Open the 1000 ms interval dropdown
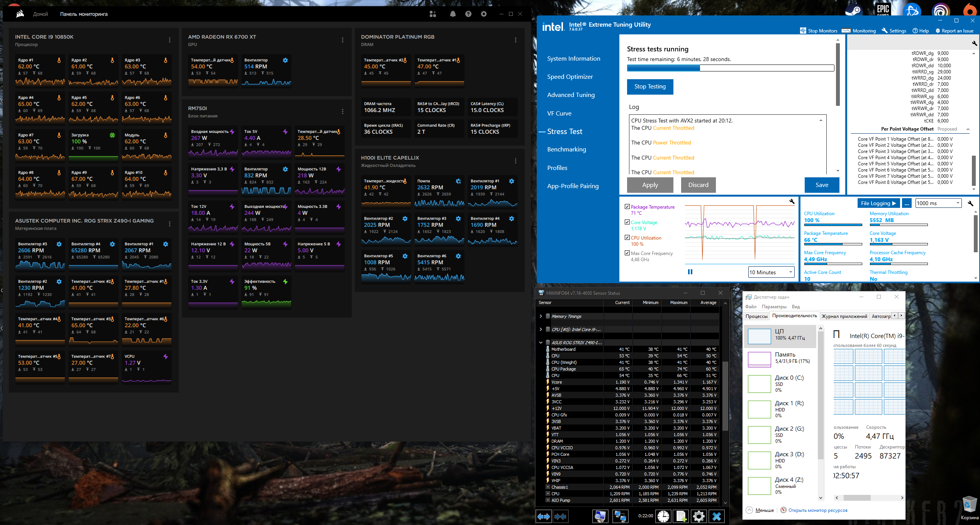 pos(938,203)
